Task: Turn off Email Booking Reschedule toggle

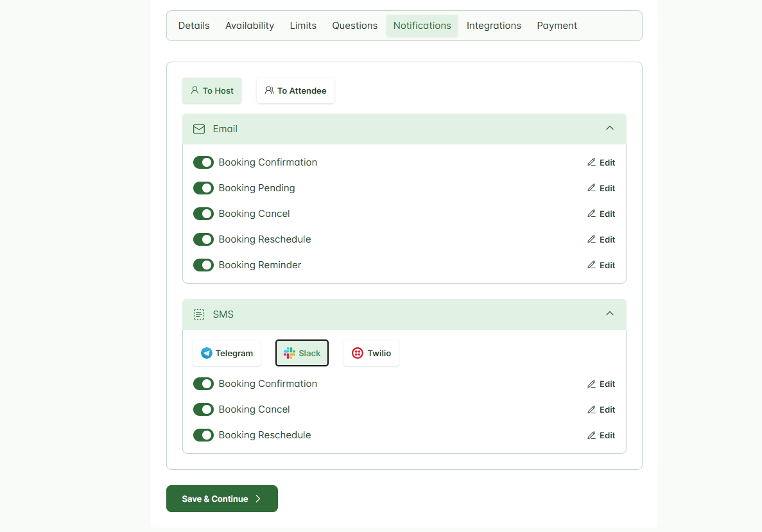Action: coord(203,239)
